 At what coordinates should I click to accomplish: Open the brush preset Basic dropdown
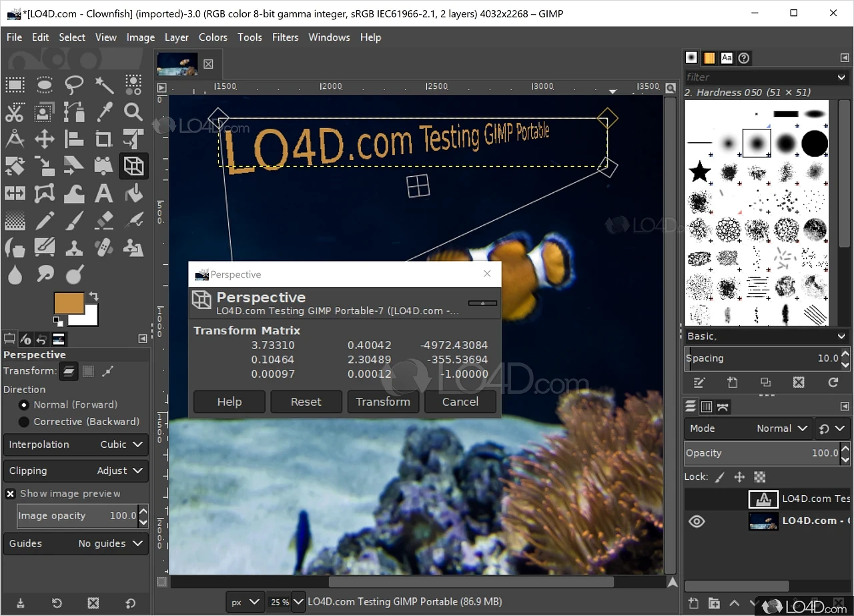click(x=767, y=336)
